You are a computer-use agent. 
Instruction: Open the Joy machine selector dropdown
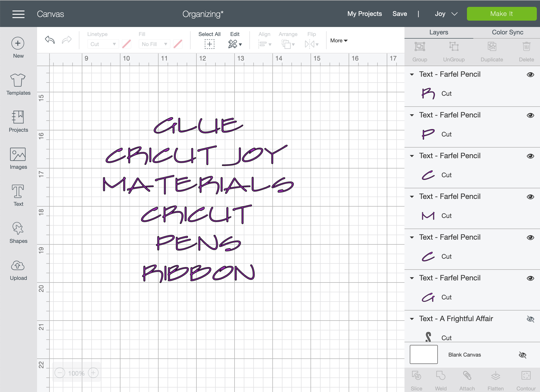446,14
